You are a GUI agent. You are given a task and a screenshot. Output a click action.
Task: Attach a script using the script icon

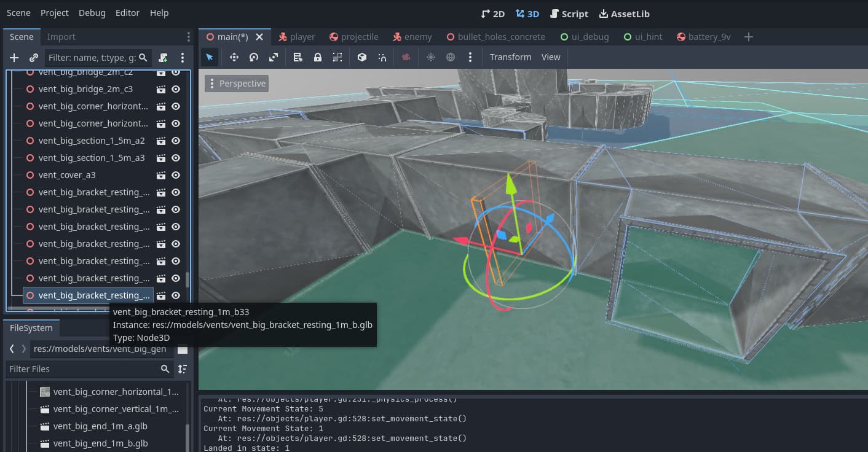tap(163, 58)
